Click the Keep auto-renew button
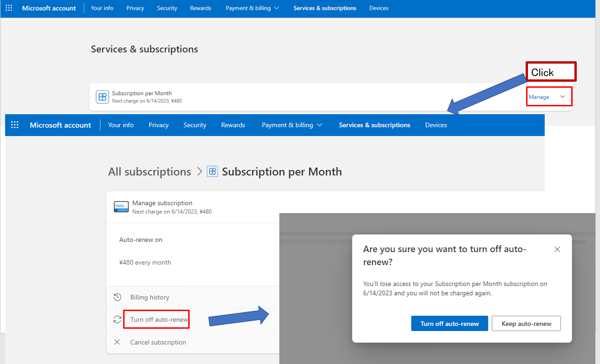600x364 pixels. pos(527,324)
